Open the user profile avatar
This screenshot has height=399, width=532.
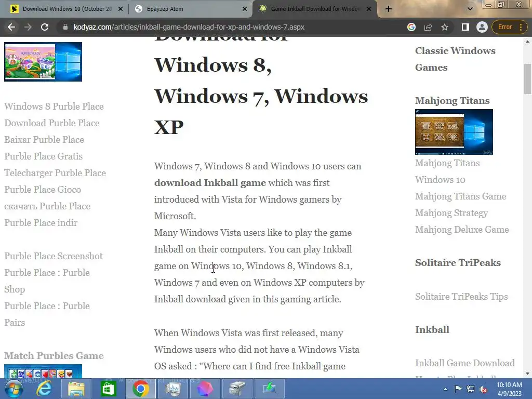(x=482, y=27)
